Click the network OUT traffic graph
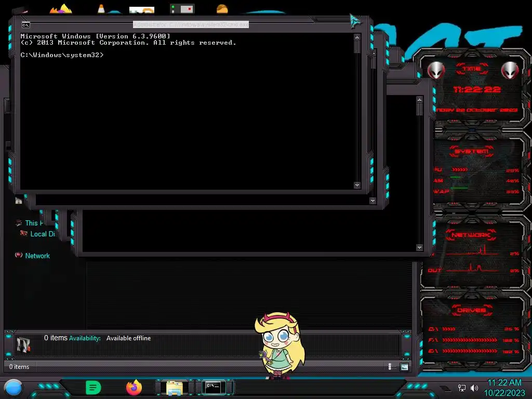Screen dimensions: 532x399 coord(473,269)
